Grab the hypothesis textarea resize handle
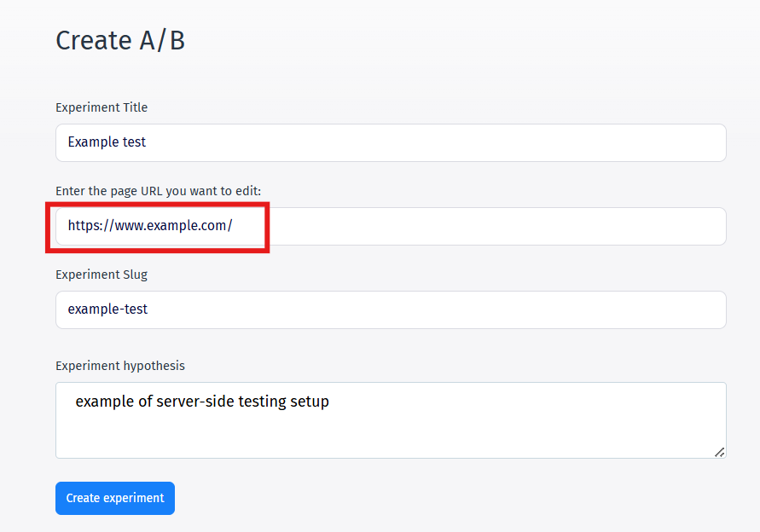The width and height of the screenshot is (760, 532). (x=719, y=452)
